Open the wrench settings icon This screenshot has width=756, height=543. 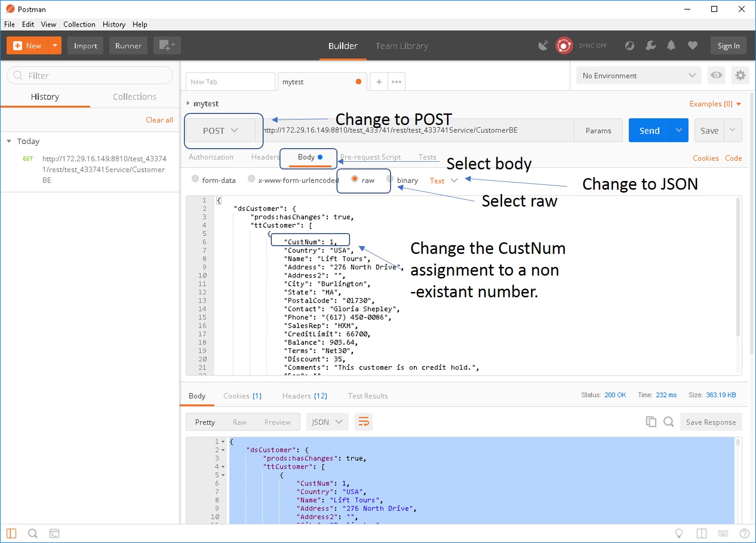click(x=651, y=45)
